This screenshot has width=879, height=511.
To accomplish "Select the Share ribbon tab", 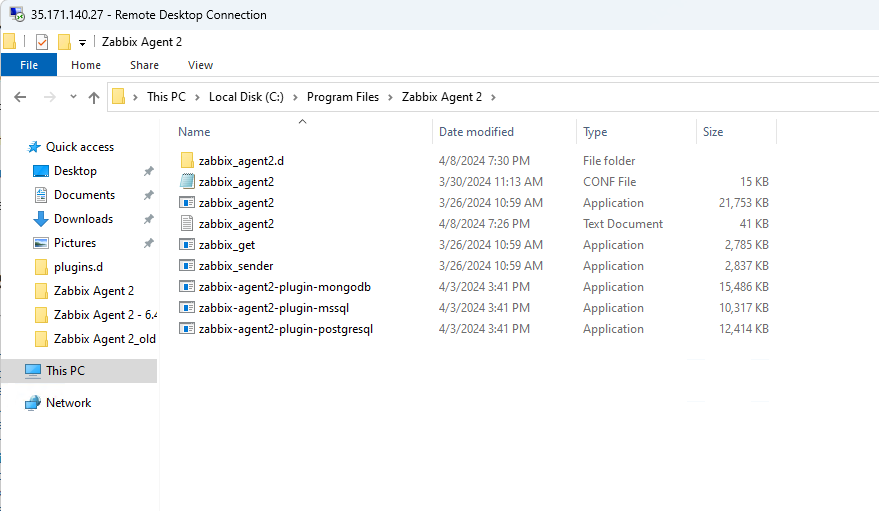I will [x=144, y=65].
